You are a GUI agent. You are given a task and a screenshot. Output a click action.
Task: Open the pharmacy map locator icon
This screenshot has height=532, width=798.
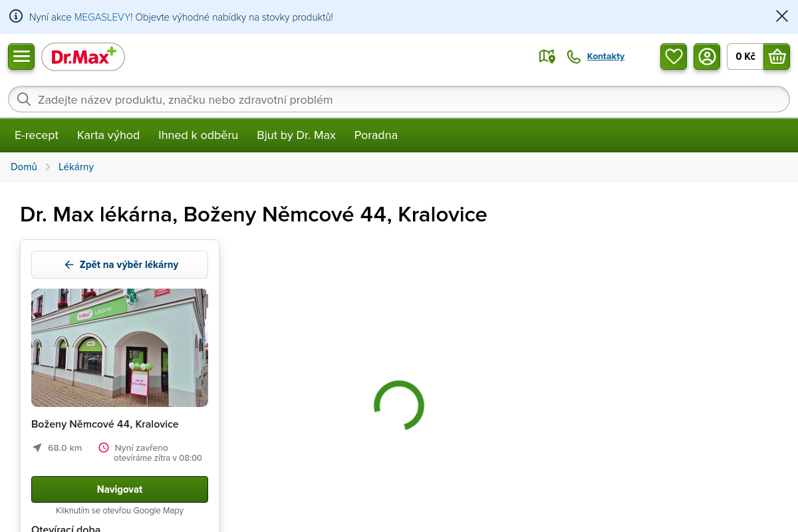[547, 57]
